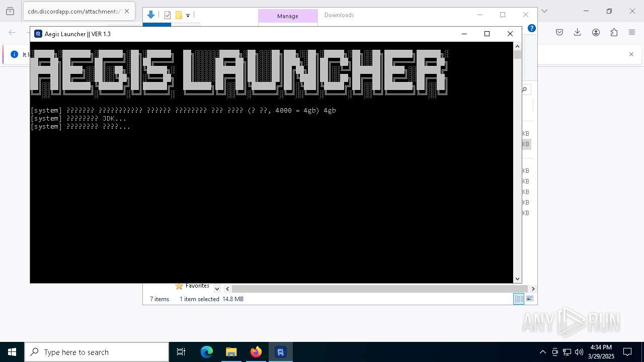Image resolution: width=644 pixels, height=362 pixels.
Task: Open Explorer Help question mark icon
Action: click(531, 29)
